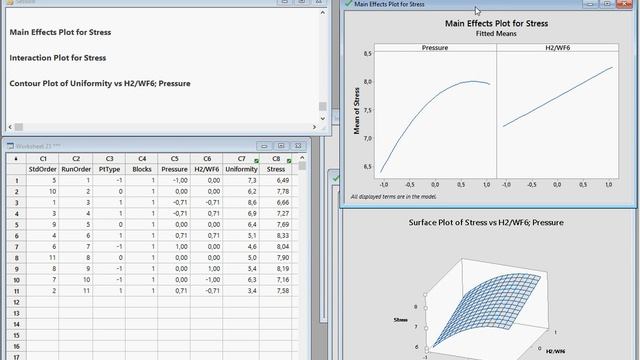Click the 'Mean of Stress' axis label
This screenshot has height=360, width=640.
(x=357, y=111)
